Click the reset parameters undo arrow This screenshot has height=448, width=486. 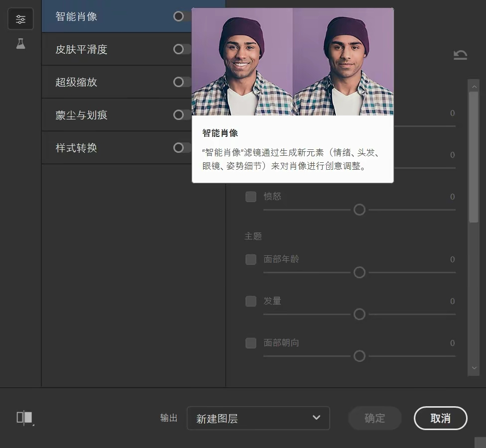(460, 55)
